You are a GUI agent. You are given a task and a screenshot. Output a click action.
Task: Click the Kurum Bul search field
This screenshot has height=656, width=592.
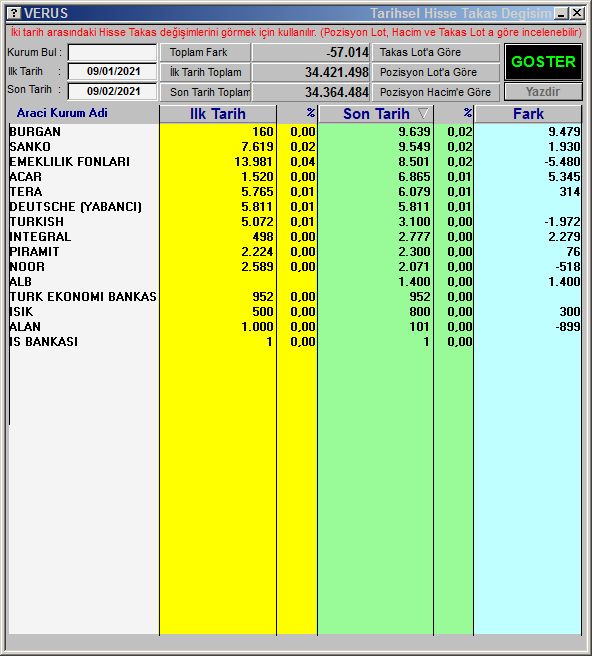tap(113, 52)
